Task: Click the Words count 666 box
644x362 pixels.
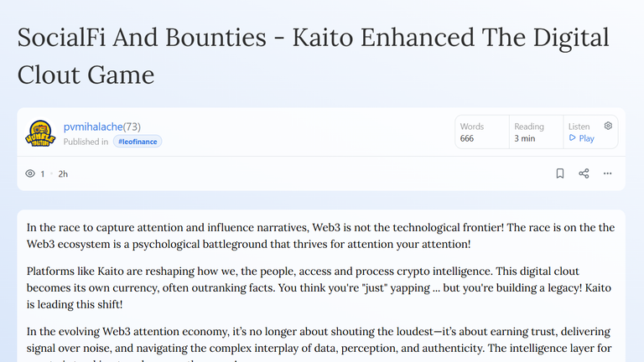Action: [x=482, y=132]
